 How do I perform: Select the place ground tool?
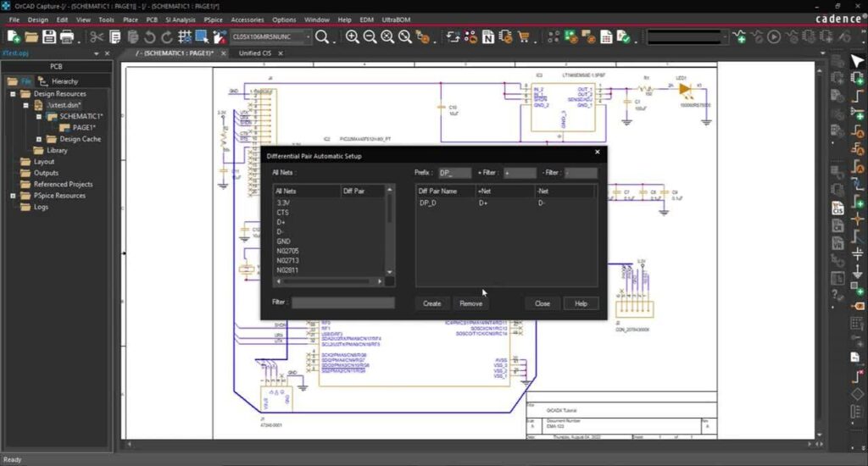pyautogui.click(x=857, y=271)
